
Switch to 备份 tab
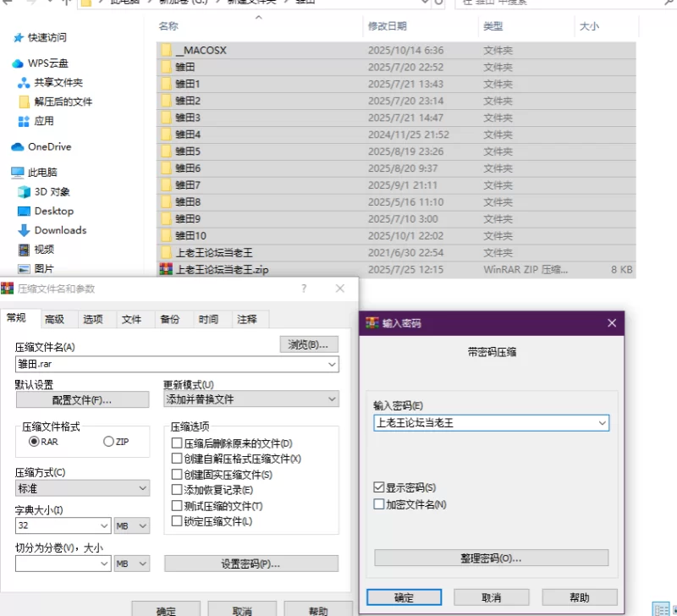(x=170, y=320)
